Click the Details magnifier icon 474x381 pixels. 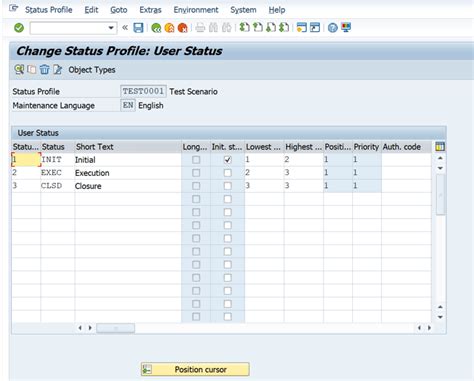(19, 69)
